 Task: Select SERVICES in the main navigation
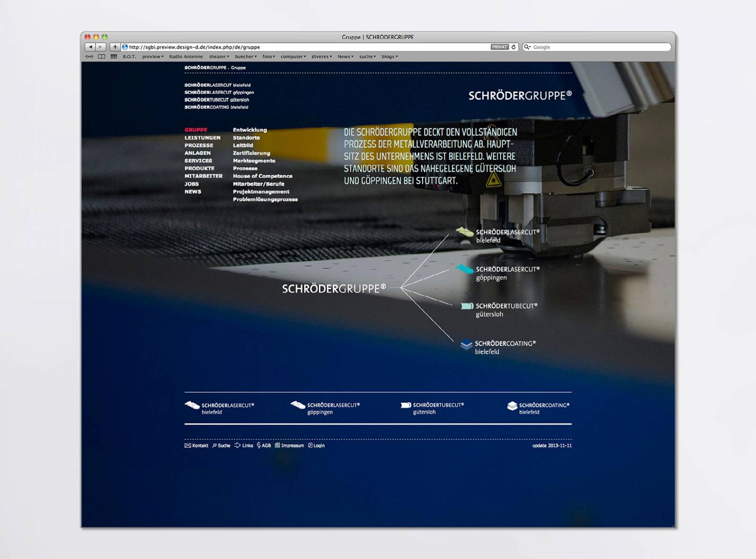coord(198,161)
